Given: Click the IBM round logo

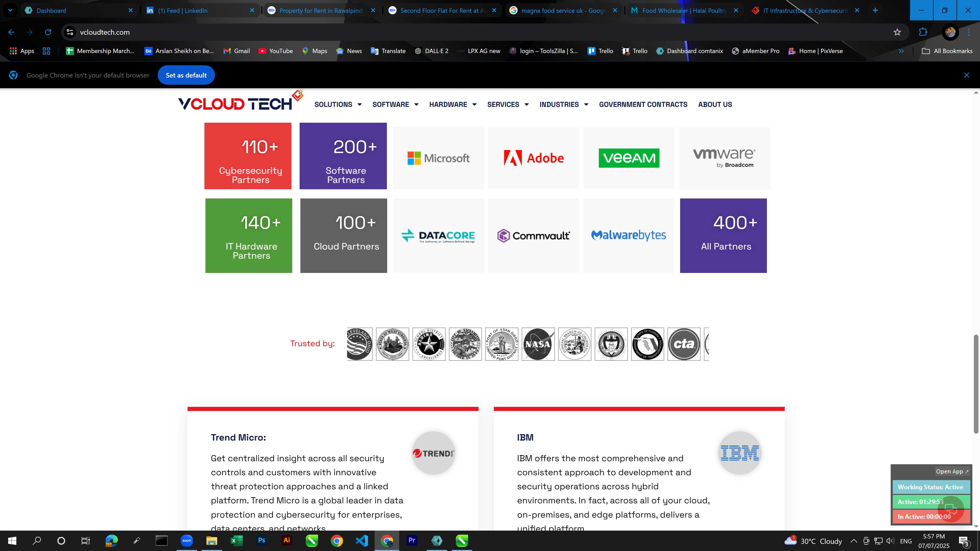Looking at the screenshot, I should click(x=740, y=453).
